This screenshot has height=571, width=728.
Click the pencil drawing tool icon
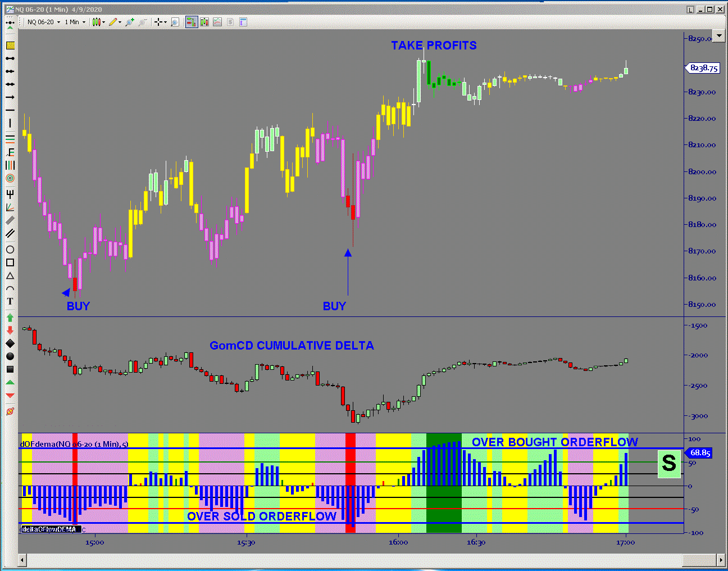pos(113,22)
